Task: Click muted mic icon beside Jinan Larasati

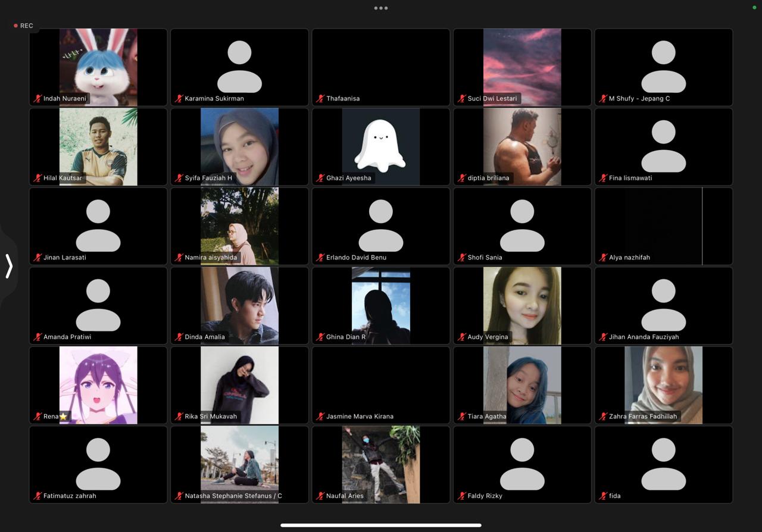Action: pyautogui.click(x=38, y=258)
